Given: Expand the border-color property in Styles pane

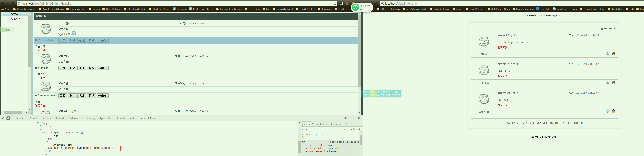Looking at the screenshot, I should pyautogui.click(x=325, y=151).
